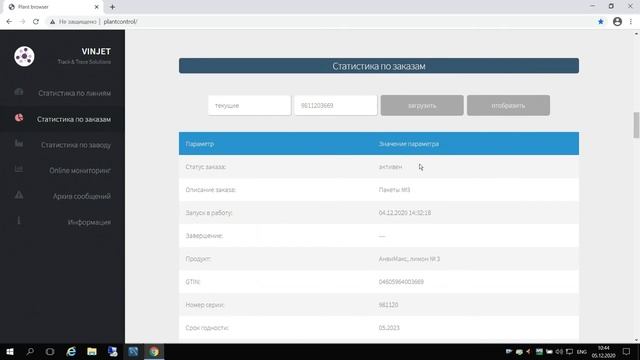640x360 pixels.
Task: Click the ENG language indicator
Action: 582,352
